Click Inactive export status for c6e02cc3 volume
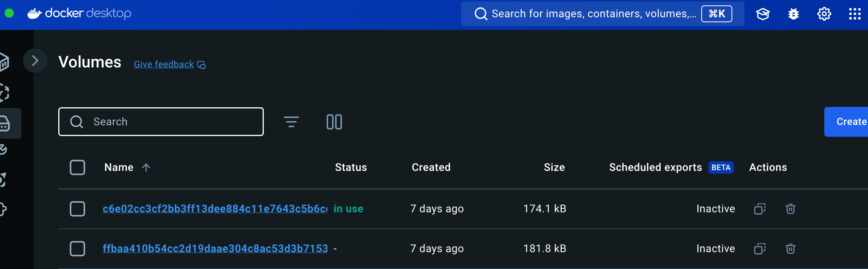Screen dimensions: 868x269 point(715,209)
